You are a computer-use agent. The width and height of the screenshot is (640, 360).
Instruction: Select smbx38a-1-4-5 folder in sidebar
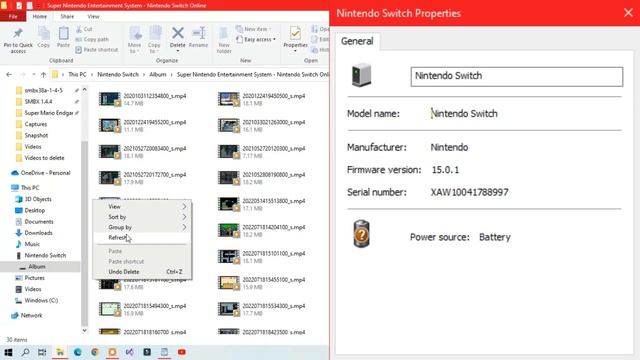44,90
